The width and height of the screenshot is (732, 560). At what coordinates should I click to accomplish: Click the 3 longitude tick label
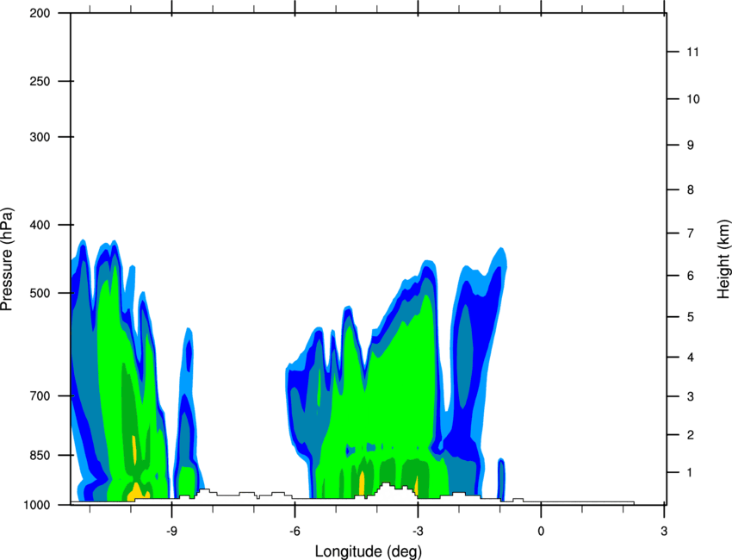pyautogui.click(x=664, y=532)
